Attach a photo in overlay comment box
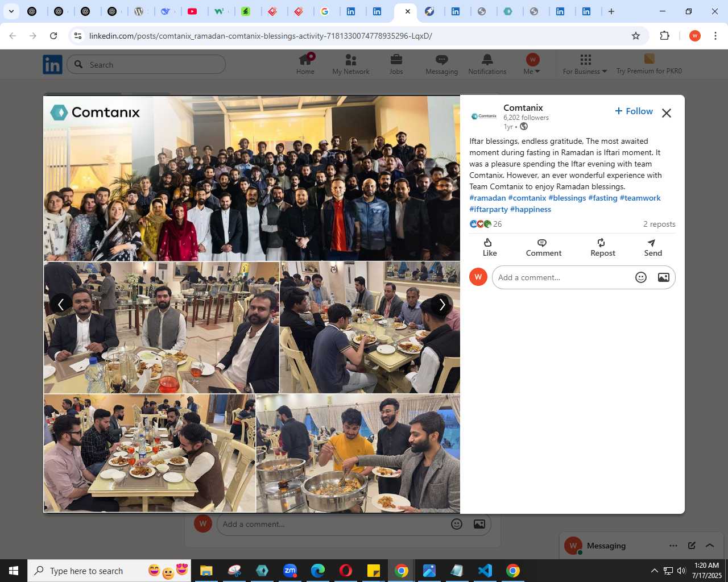 [664, 277]
